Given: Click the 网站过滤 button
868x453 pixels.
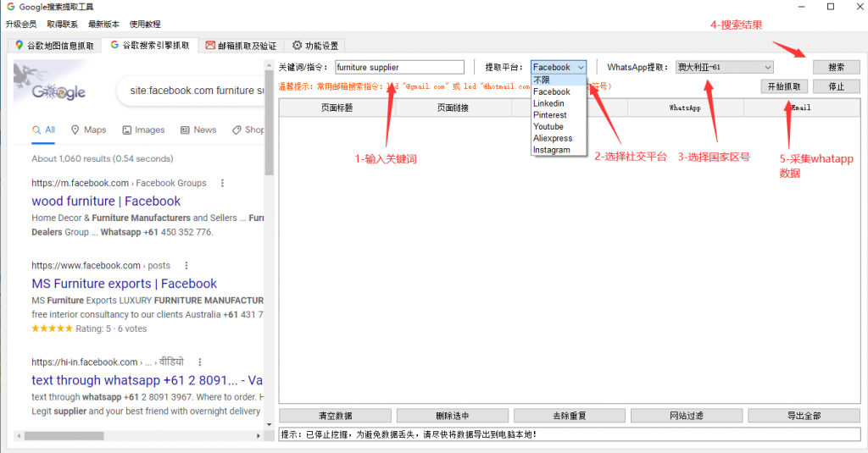Looking at the screenshot, I should (687, 416).
